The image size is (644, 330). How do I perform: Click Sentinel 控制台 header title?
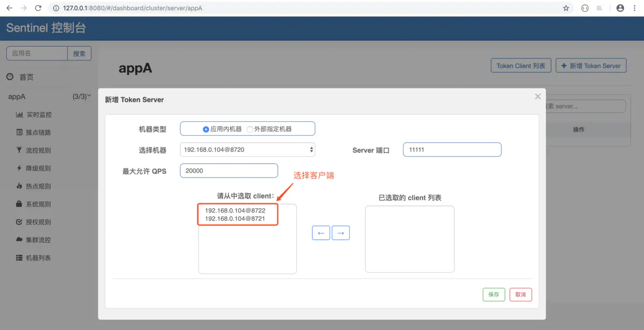46,28
